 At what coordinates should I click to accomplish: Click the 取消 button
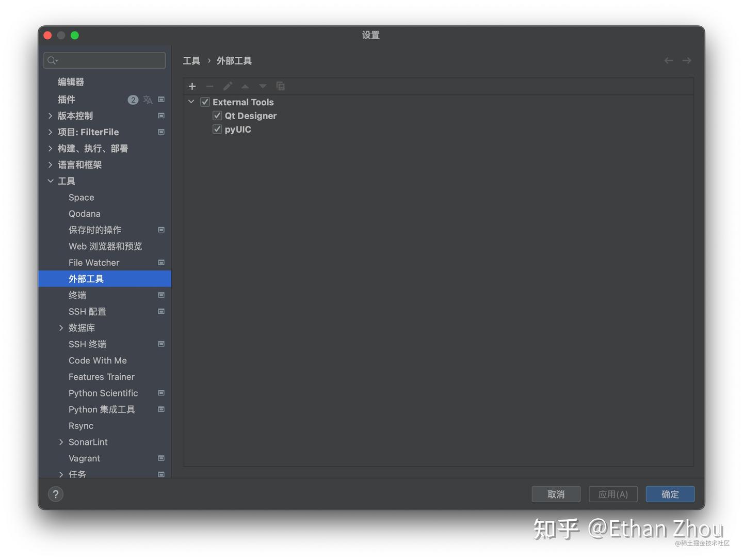556,494
